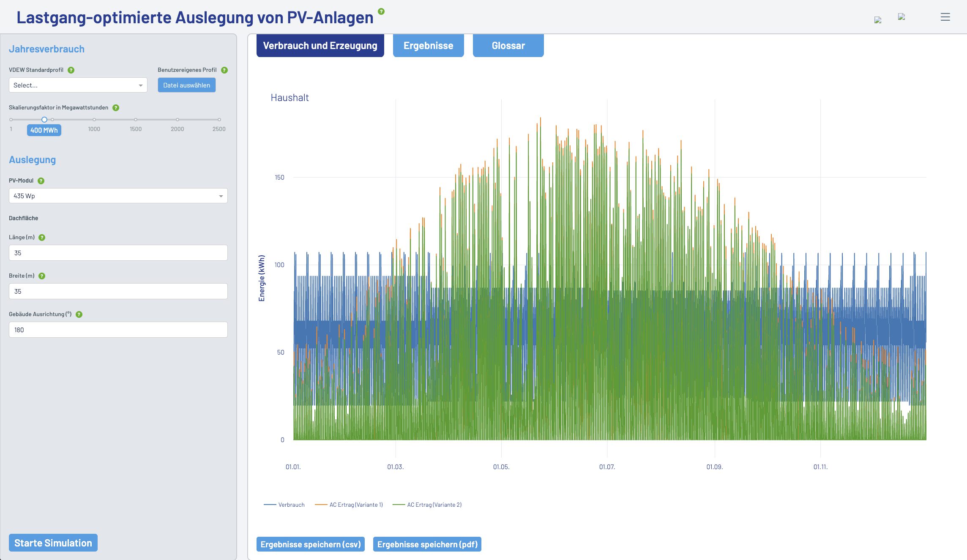
Task: Click Ergebnisse speichern (csv) button
Action: pos(311,544)
